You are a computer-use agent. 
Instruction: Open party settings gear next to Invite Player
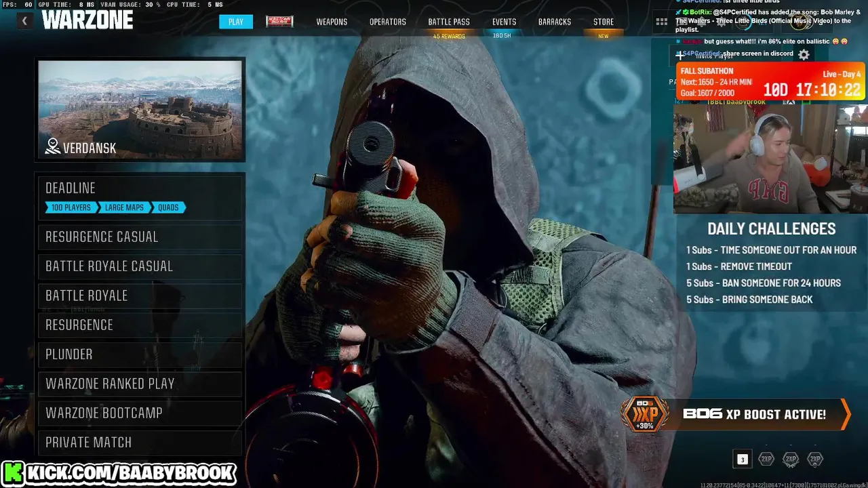click(x=804, y=55)
